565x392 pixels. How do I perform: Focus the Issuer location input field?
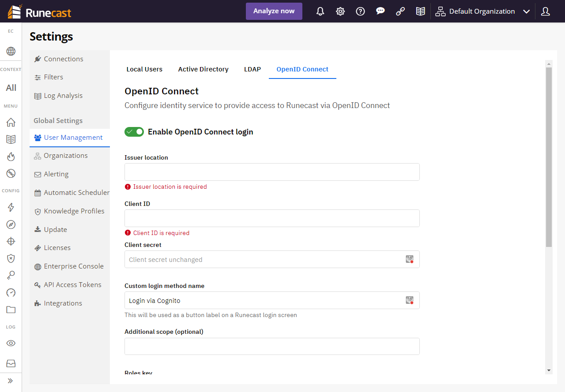coord(272,172)
